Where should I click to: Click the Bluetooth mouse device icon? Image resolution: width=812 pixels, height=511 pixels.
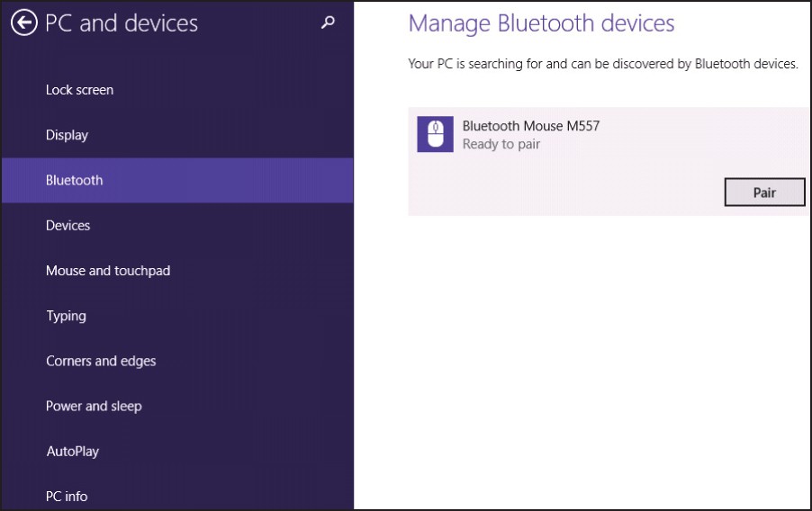(435, 135)
